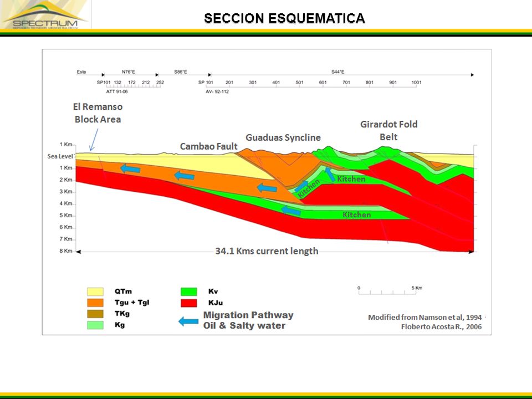Click the Kv green legend swatch
This screenshot has height=399, width=532.
pos(188,291)
